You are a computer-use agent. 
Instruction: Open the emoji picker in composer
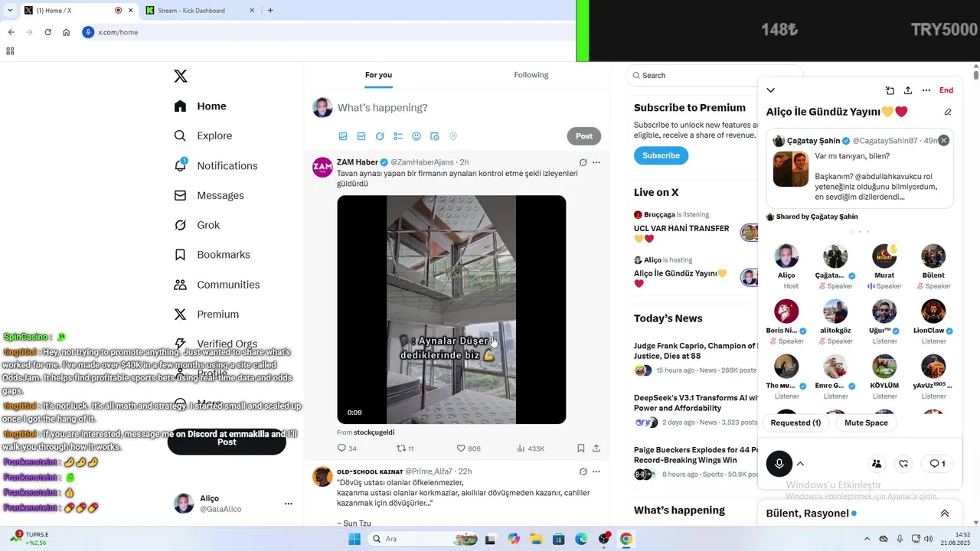[x=416, y=136]
